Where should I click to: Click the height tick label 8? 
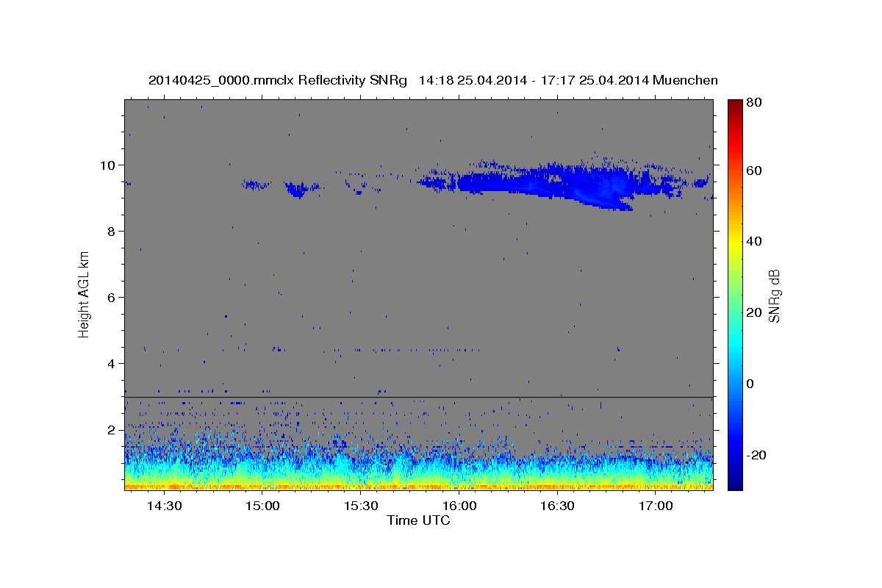pos(112,231)
